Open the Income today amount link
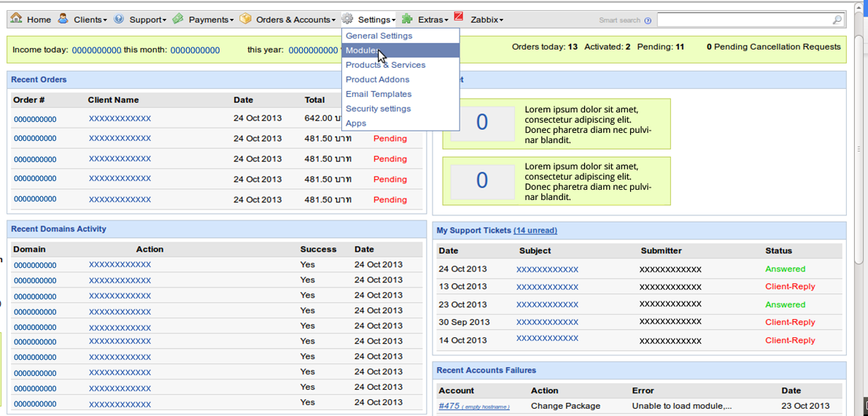Screen dimensions: 868x416 (x=96, y=50)
